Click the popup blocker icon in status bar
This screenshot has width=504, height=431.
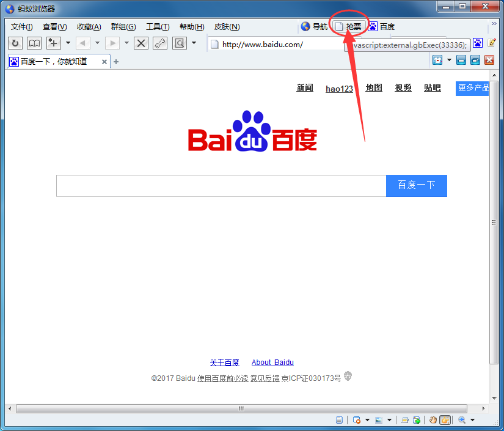coord(356,420)
